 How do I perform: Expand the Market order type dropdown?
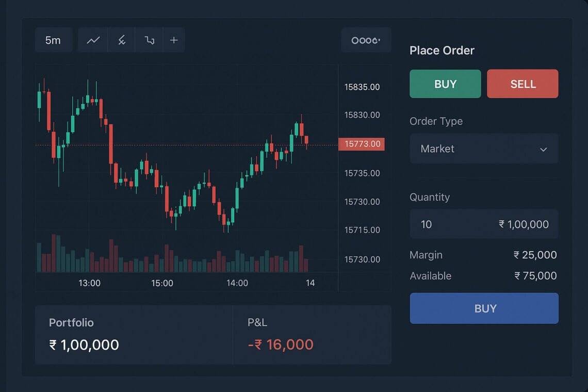pos(484,149)
